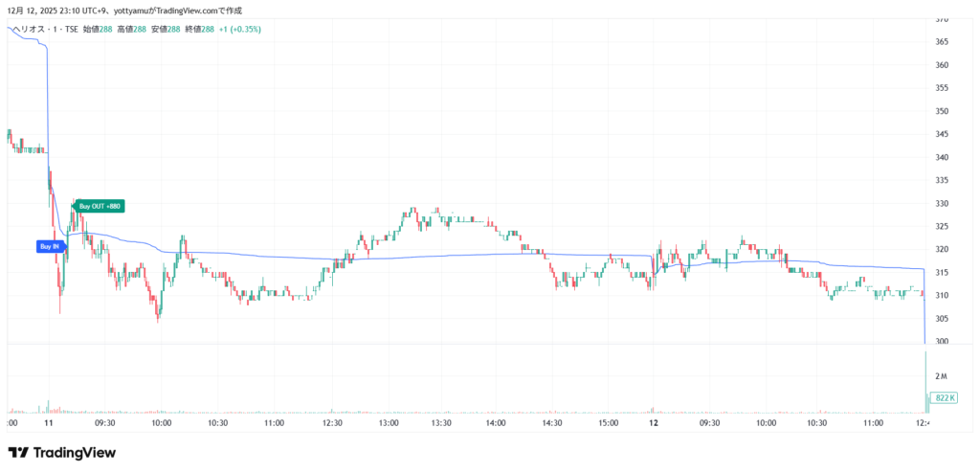The height and width of the screenshot is (473, 980).
Task: Click the 安値288 low price readout
Action: [166, 30]
